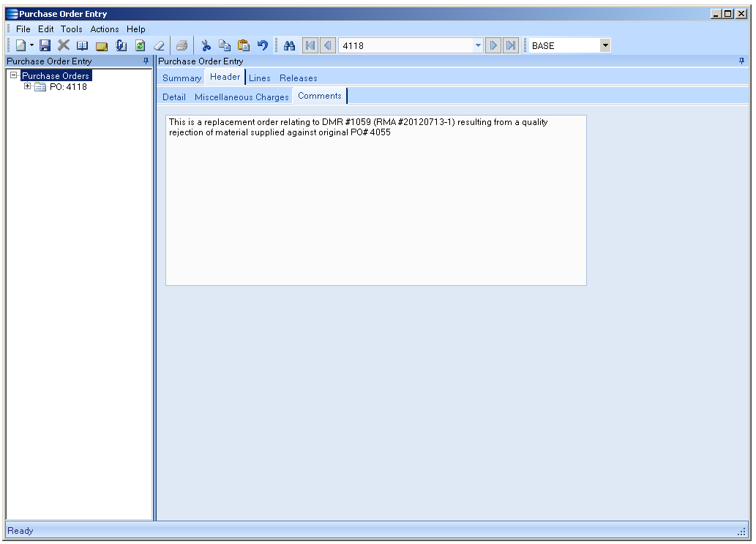Click the Save floppy disk icon
The width and height of the screenshot is (756, 544).
(45, 45)
